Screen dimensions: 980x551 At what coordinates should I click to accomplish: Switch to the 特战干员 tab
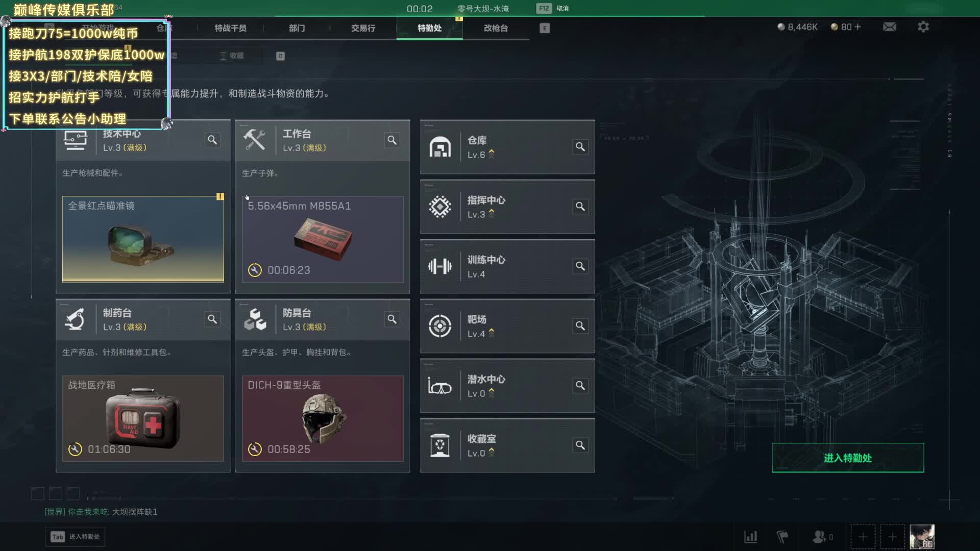[x=230, y=28]
